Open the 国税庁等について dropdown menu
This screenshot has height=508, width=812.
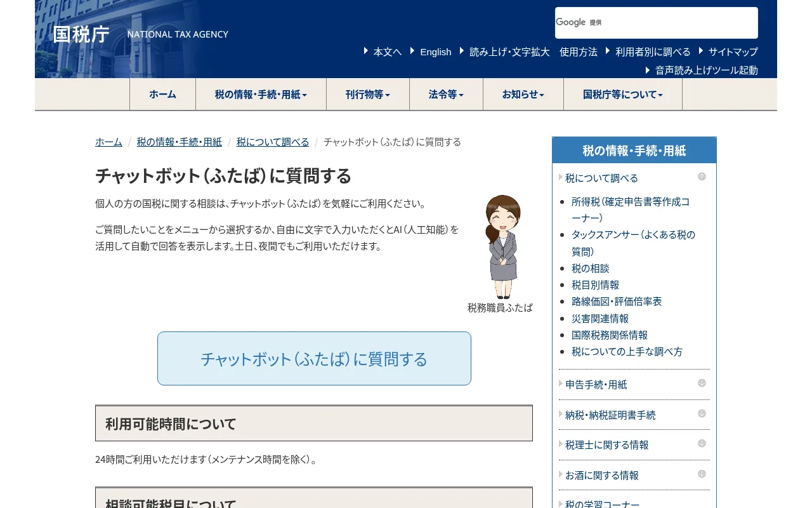623,95
